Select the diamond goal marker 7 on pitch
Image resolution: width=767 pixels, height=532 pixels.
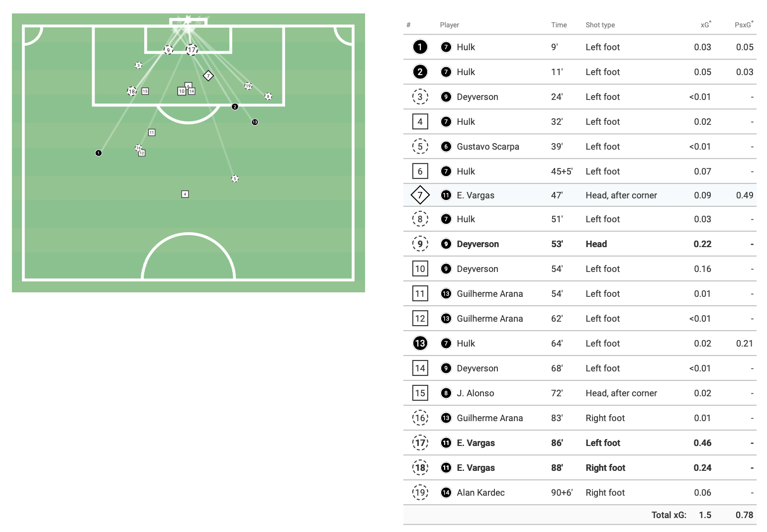click(208, 76)
